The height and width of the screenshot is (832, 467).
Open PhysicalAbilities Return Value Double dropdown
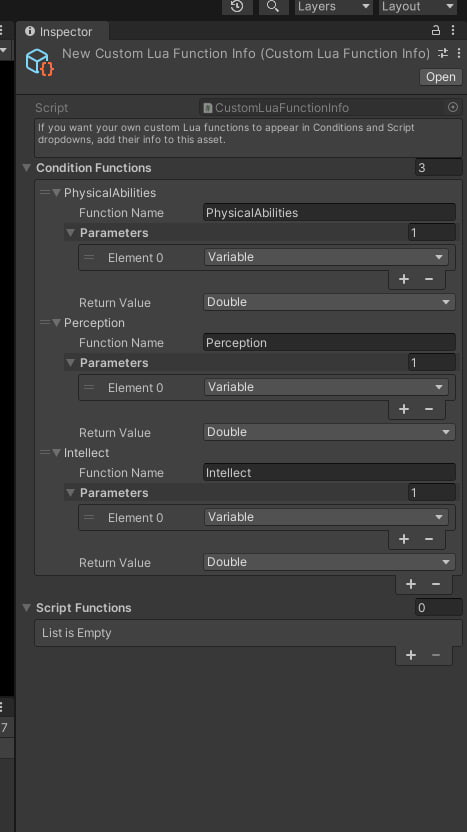(x=329, y=302)
